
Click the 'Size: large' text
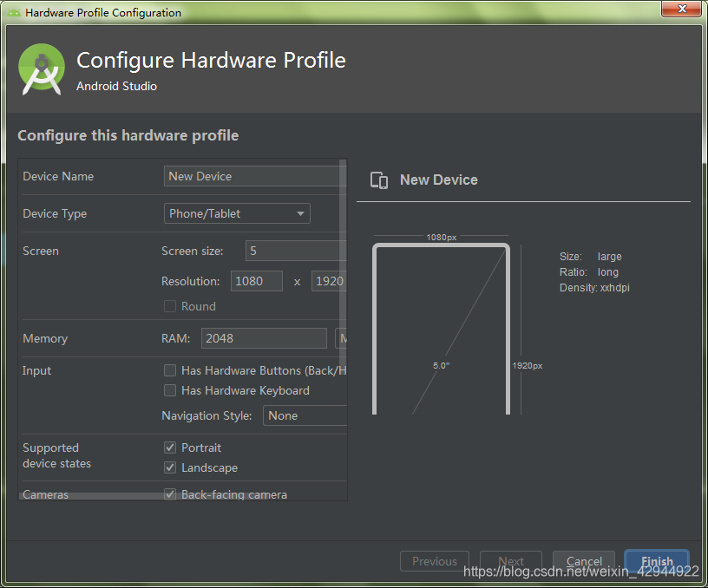coord(591,257)
